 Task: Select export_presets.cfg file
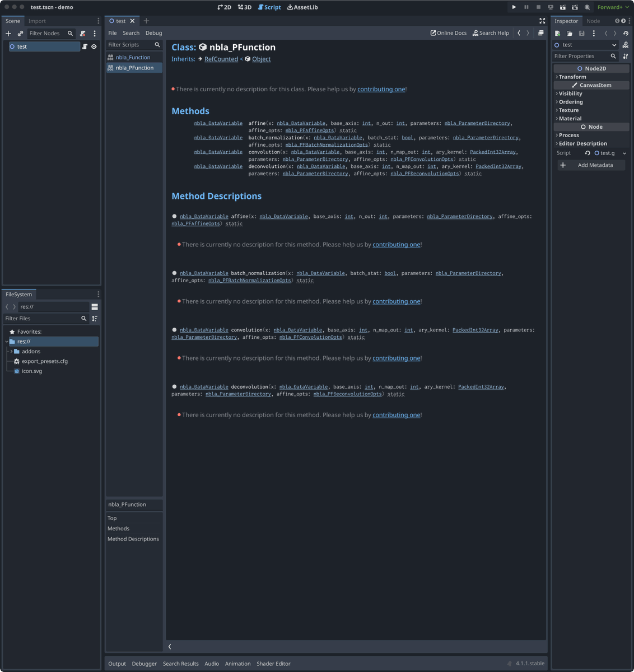click(x=45, y=361)
